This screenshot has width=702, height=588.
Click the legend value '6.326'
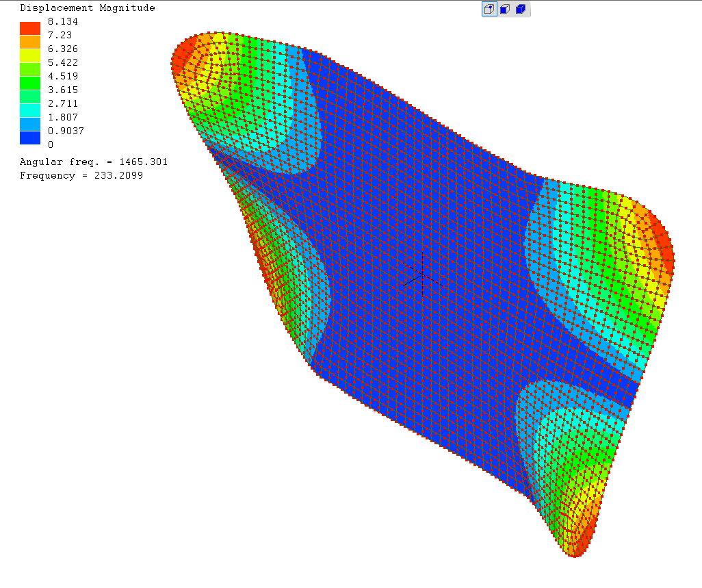(x=63, y=49)
